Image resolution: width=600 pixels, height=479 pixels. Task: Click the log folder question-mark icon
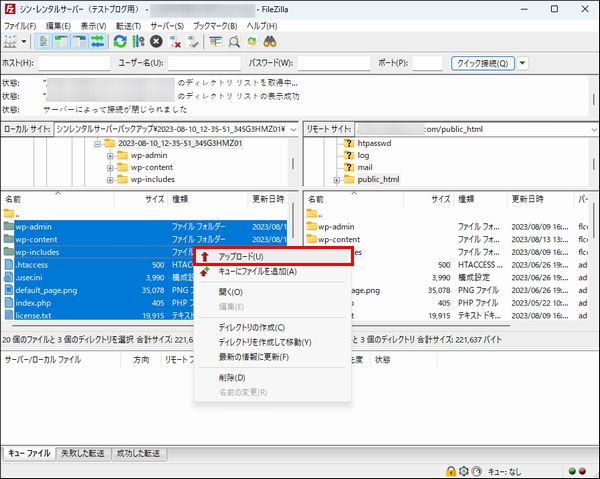(x=348, y=155)
